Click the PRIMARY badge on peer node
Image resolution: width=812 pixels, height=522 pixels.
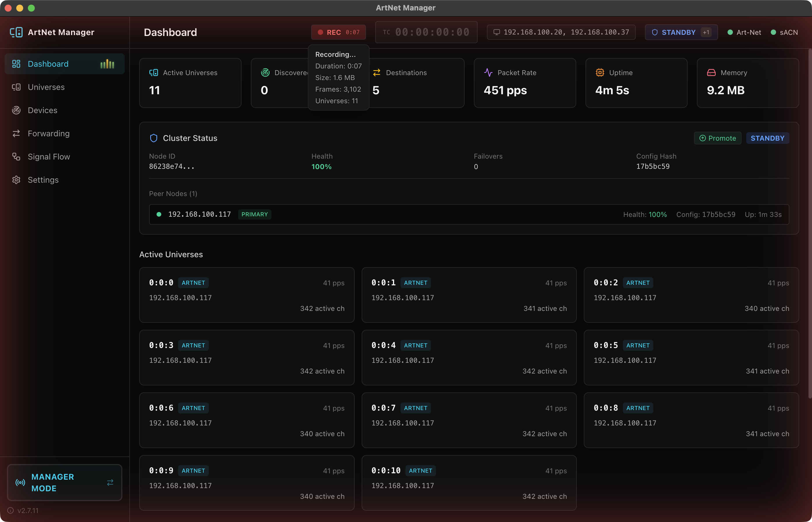[255, 214]
